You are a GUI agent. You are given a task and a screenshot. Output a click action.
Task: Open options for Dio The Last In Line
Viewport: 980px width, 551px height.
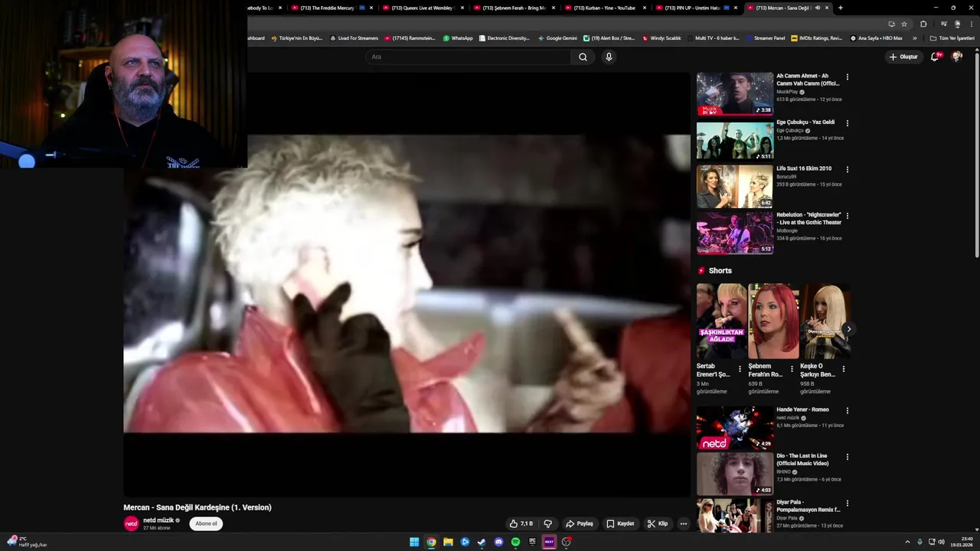tap(847, 457)
